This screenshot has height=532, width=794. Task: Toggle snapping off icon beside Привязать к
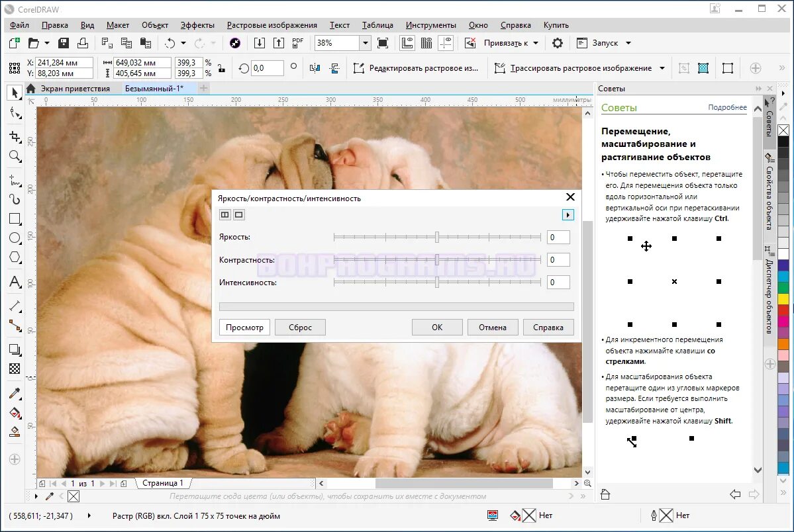point(470,43)
